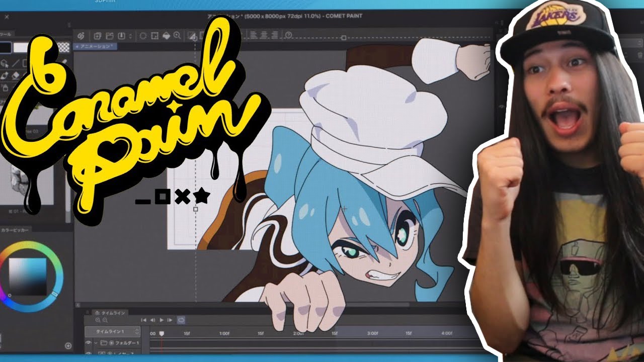The height and width of the screenshot is (362, 644).
Task: Click the square selection icon in the command bar
Action: [x=154, y=36]
